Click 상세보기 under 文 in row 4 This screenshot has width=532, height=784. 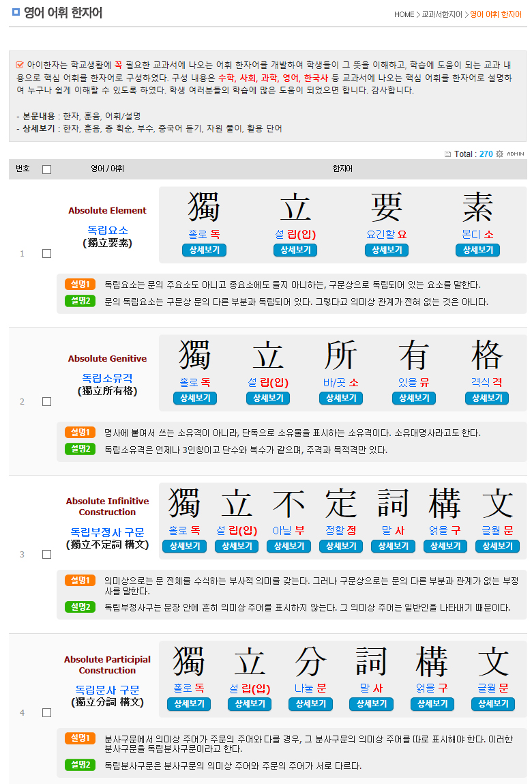pos(493,704)
